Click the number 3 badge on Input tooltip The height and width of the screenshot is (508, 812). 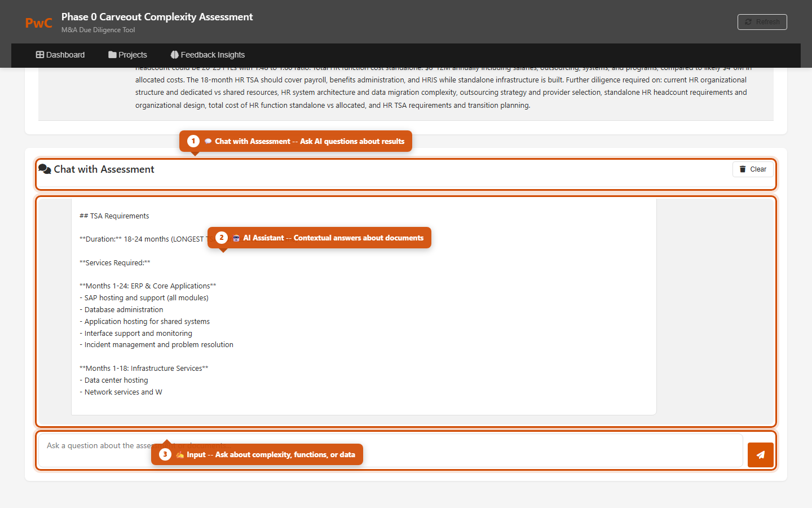(x=165, y=454)
